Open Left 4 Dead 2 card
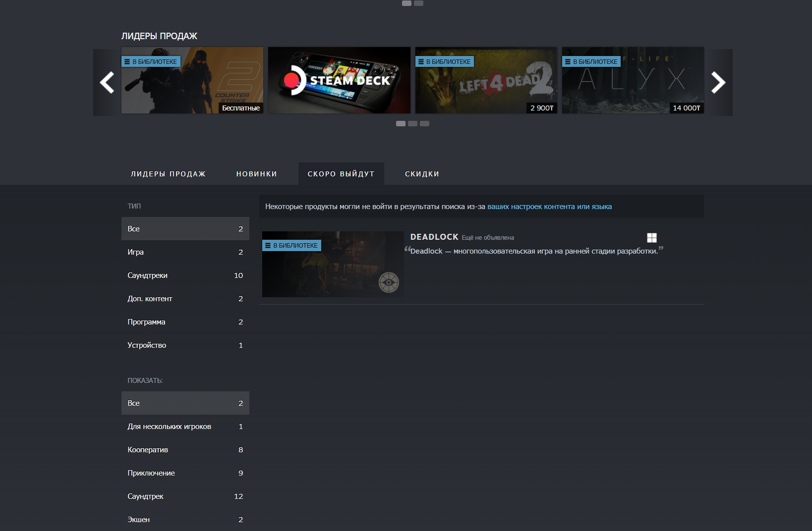The width and height of the screenshot is (812, 531). click(x=486, y=80)
